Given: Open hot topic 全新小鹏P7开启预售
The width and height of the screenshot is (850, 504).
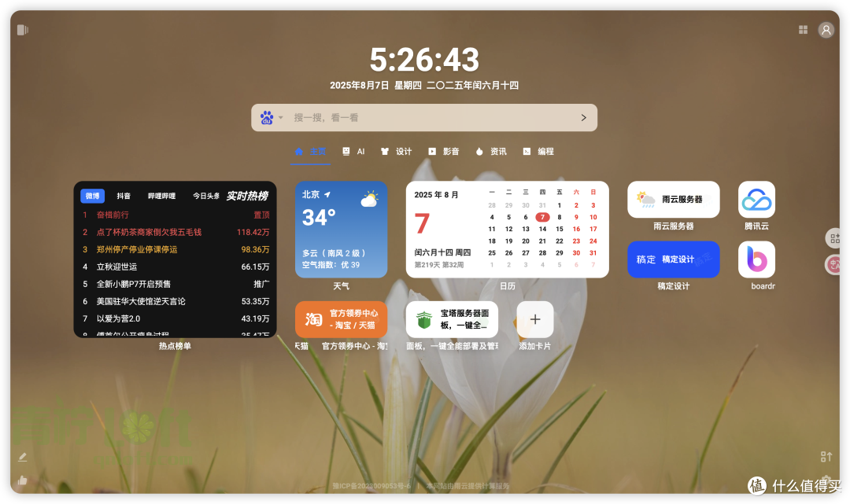Looking at the screenshot, I should 133,284.
